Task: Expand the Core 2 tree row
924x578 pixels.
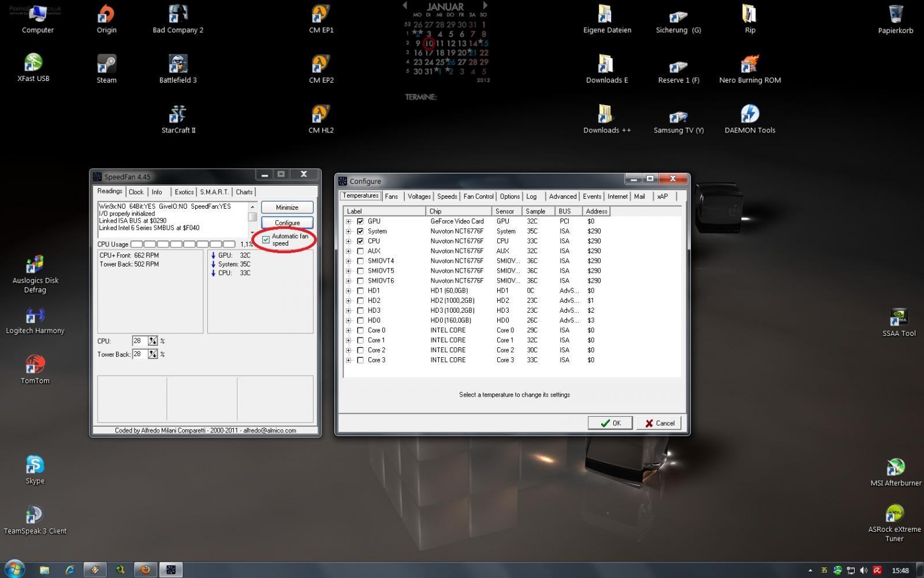Action: coord(348,350)
